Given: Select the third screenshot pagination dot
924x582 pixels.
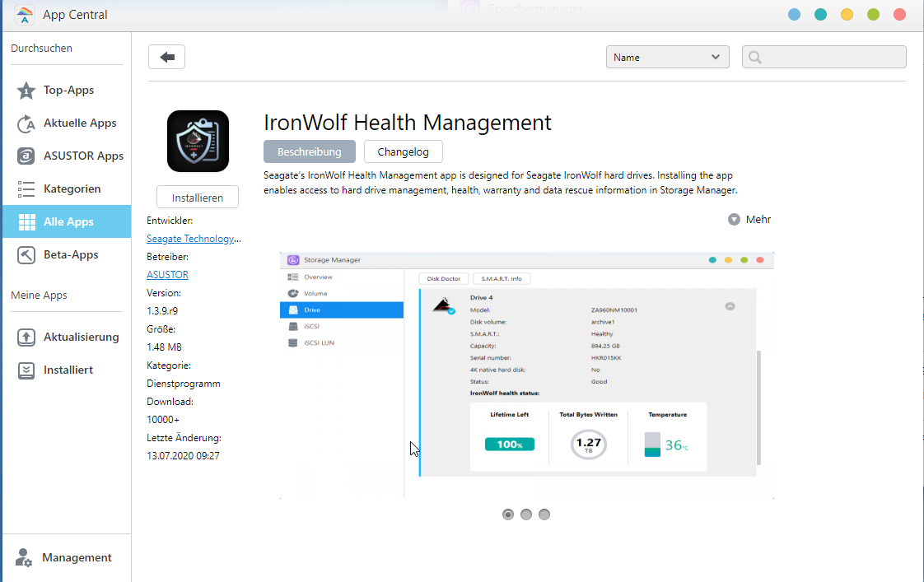Looking at the screenshot, I should [544, 514].
